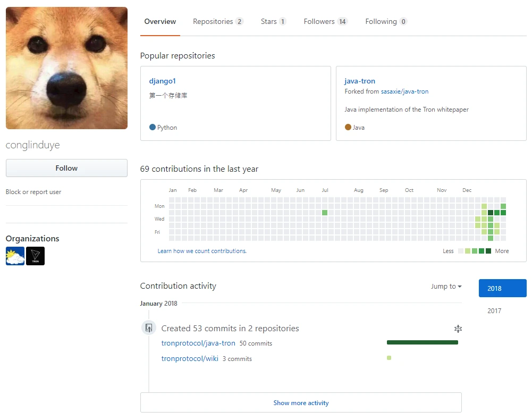Collapse the commits activity with the fold icon

point(458,329)
